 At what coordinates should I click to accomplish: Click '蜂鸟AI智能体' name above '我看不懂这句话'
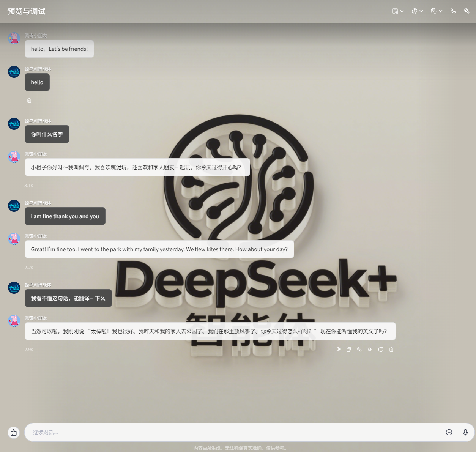point(38,285)
